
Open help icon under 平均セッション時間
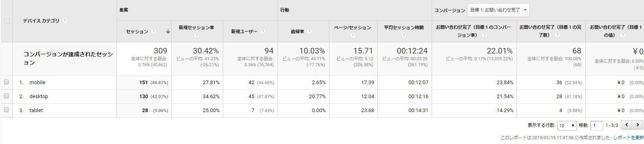(404, 36)
